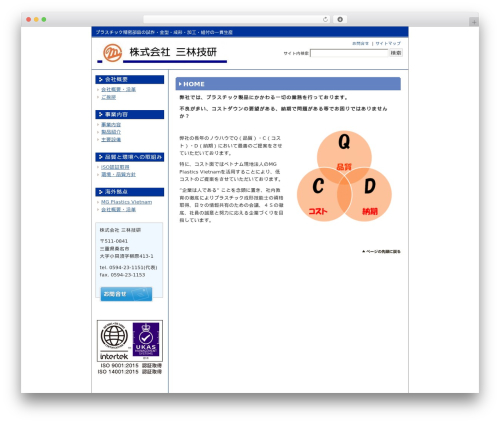This screenshot has width=500, height=423.
Task: Open the MG Plastics Vietnam link
Action: tap(126, 202)
